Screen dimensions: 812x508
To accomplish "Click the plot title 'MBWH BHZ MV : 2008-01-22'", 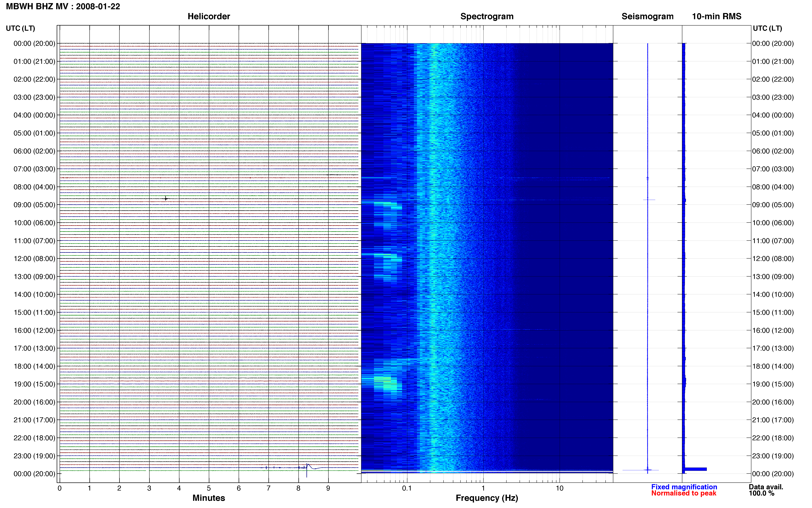I will click(63, 6).
